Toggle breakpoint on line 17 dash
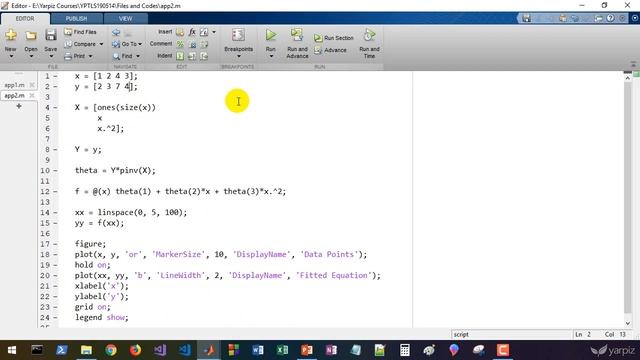This screenshot has height=360, width=640. (55, 244)
